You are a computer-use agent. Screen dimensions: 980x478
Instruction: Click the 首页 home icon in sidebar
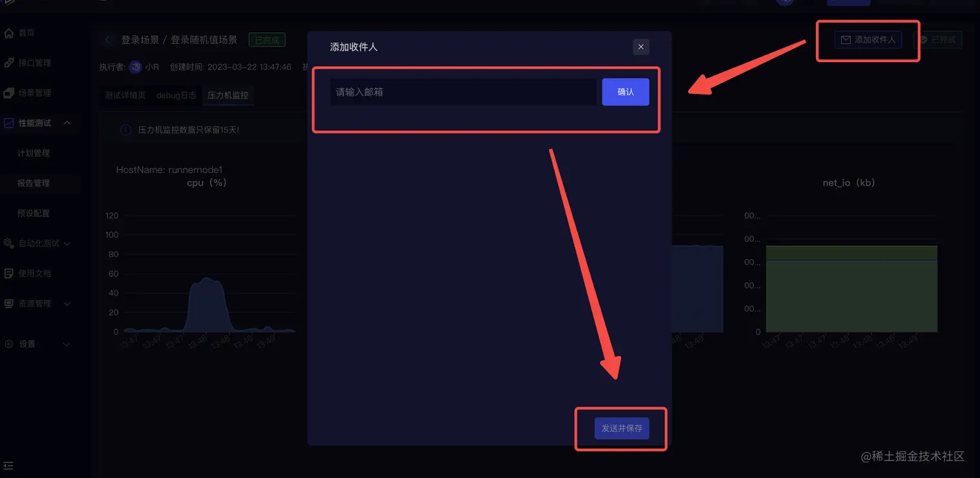coord(9,33)
